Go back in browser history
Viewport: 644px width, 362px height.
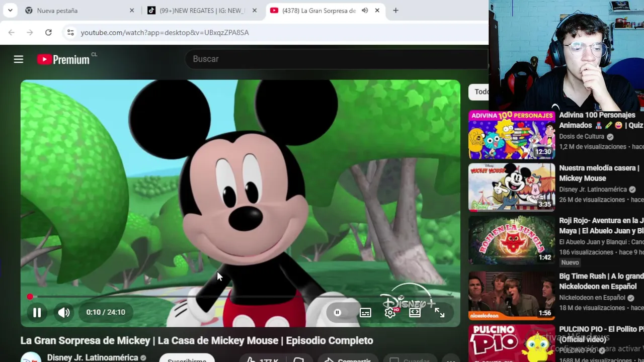(12, 32)
